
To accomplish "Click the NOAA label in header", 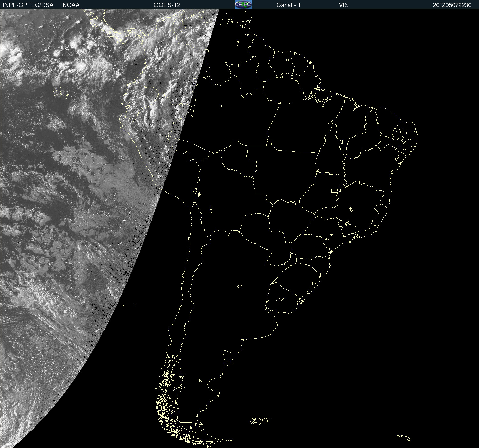I will [71, 5].
